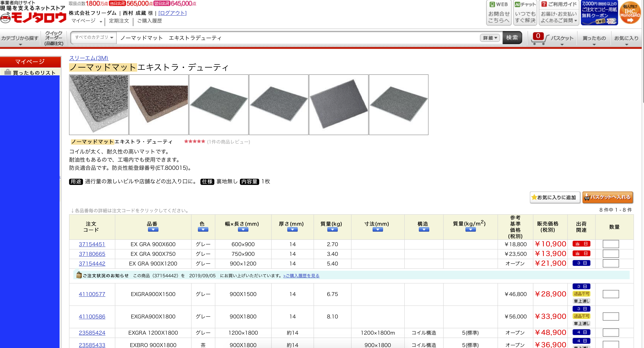The height and width of the screenshot is (348, 644).
Task: Click the 当日 shipping badge for 37154451
Action: pyautogui.click(x=581, y=244)
